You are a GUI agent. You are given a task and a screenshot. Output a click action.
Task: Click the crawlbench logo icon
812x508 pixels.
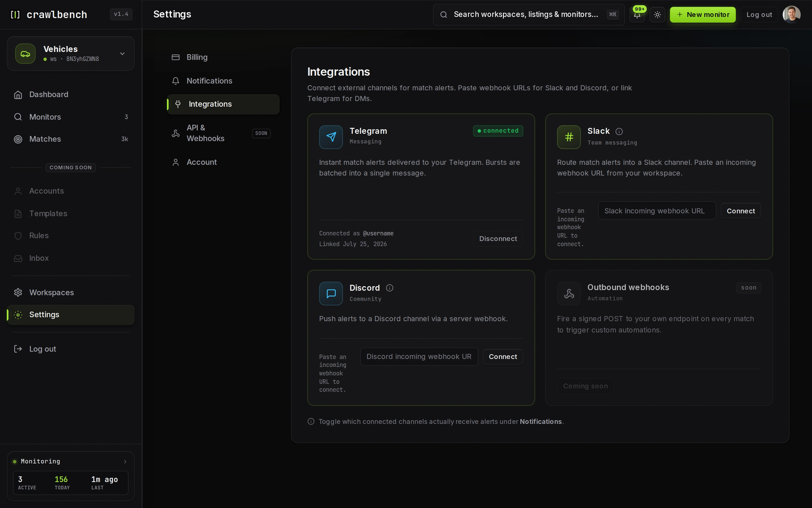[x=16, y=14]
